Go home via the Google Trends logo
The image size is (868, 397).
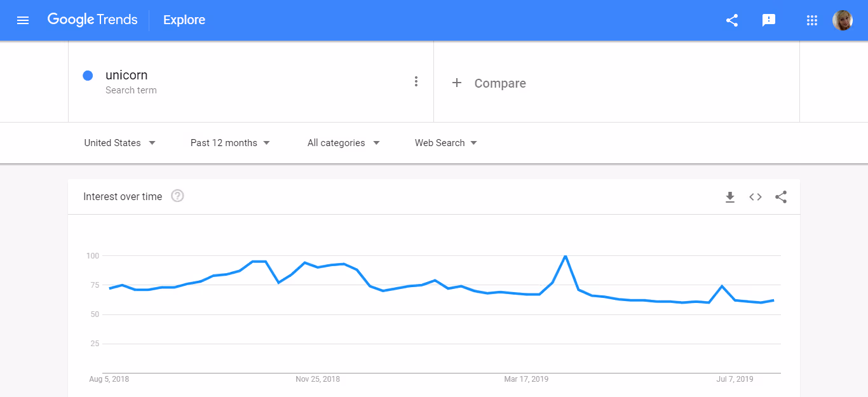coord(92,20)
